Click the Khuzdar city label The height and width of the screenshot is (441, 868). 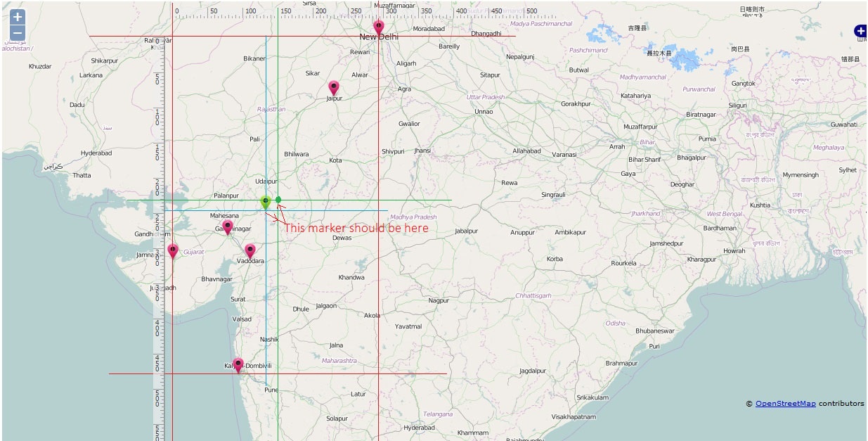click(40, 66)
